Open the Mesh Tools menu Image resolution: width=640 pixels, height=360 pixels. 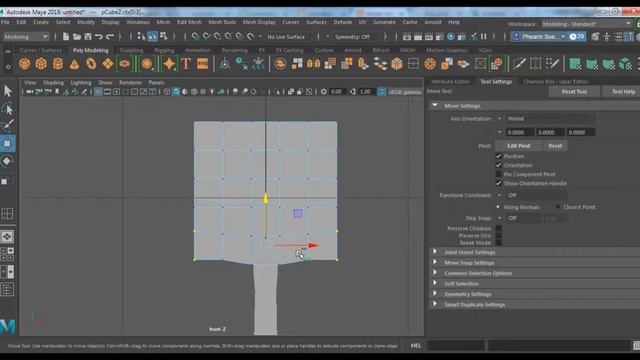coord(222,22)
